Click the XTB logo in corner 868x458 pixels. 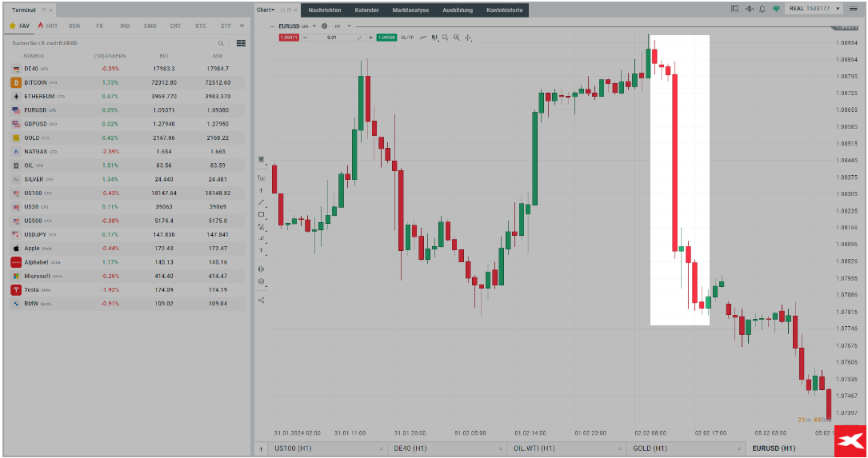pos(850,441)
